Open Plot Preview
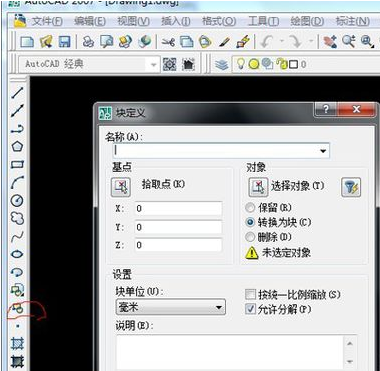 (x=107, y=42)
